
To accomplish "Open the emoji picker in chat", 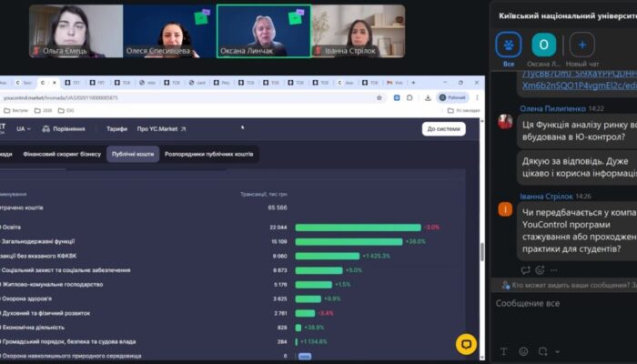I will pyautogui.click(x=525, y=351).
